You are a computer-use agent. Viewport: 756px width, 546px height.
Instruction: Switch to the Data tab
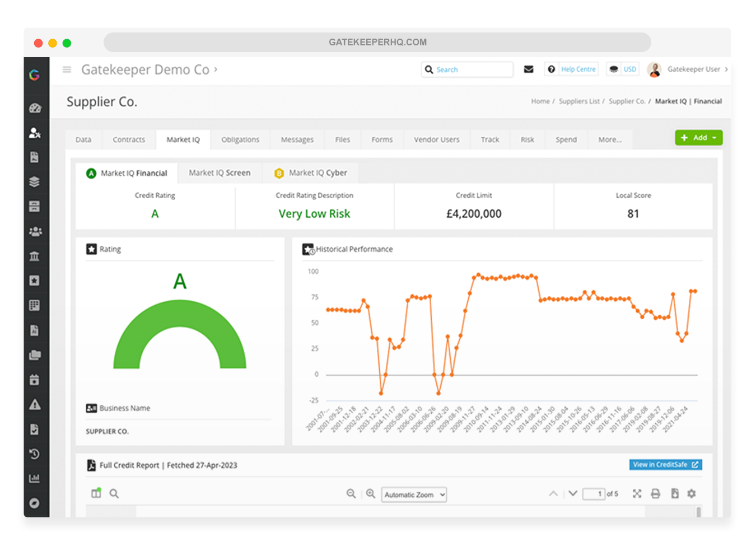(83, 139)
